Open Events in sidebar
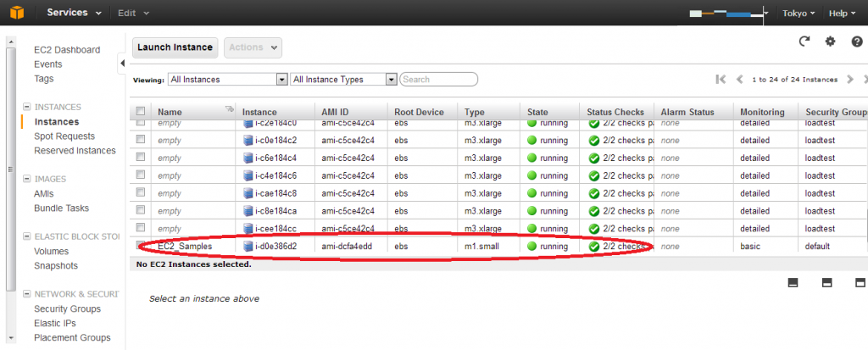 tap(48, 64)
